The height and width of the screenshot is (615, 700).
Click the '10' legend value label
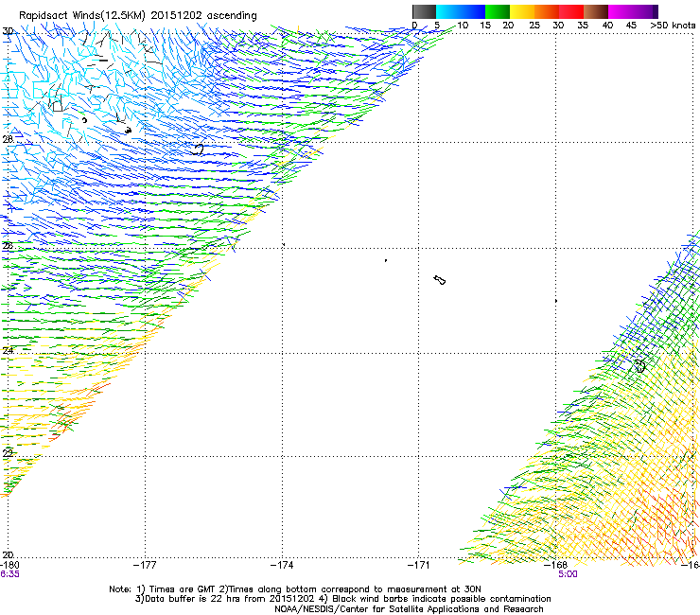tap(463, 26)
